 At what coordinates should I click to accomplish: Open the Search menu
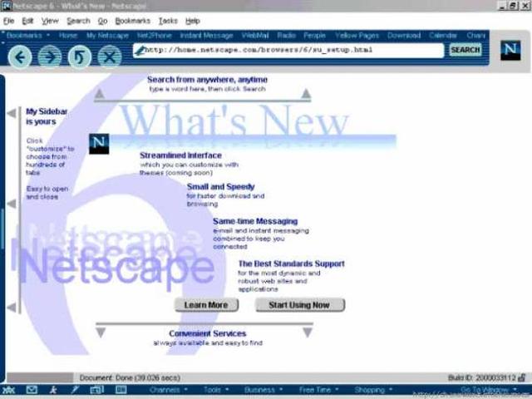(78, 21)
